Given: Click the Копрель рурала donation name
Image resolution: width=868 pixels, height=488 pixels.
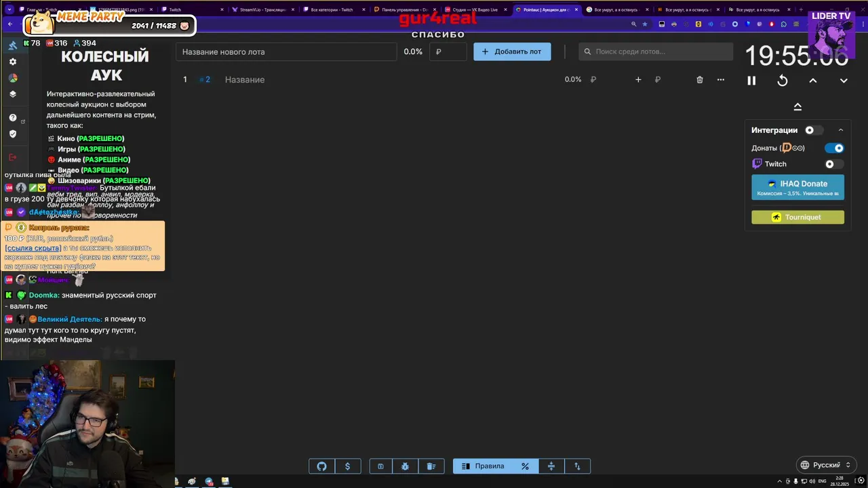Looking at the screenshot, I should (59, 228).
